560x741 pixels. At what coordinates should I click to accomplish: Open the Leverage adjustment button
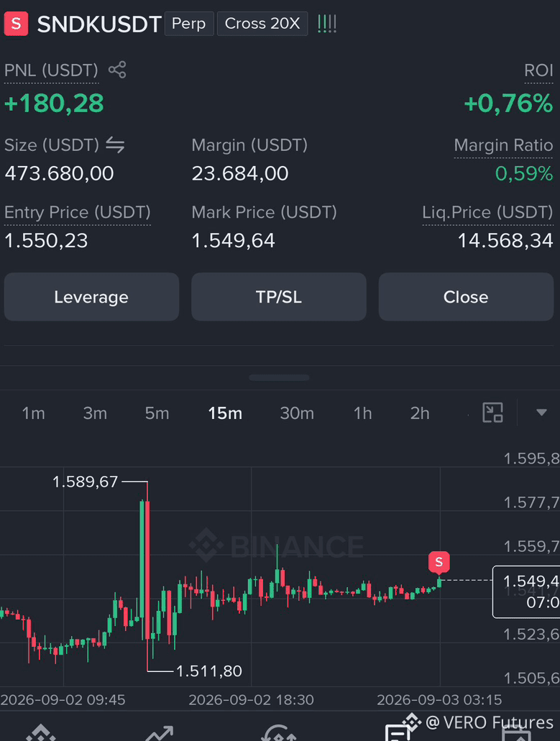point(92,297)
